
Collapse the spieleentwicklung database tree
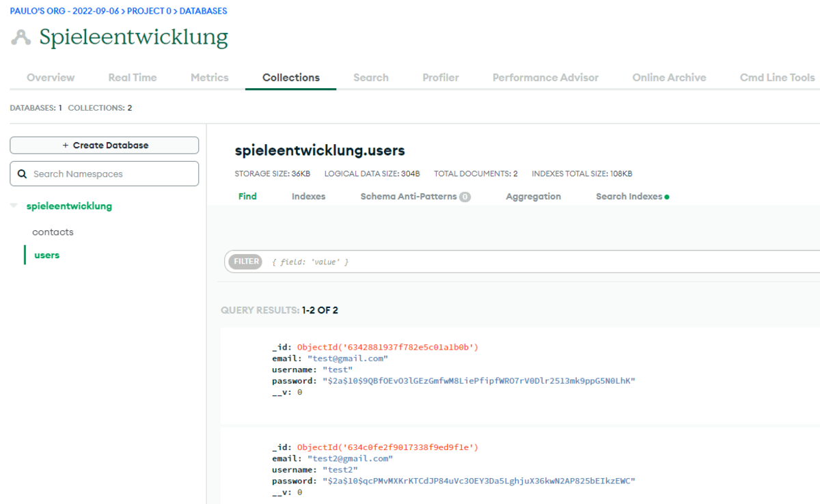(x=14, y=206)
